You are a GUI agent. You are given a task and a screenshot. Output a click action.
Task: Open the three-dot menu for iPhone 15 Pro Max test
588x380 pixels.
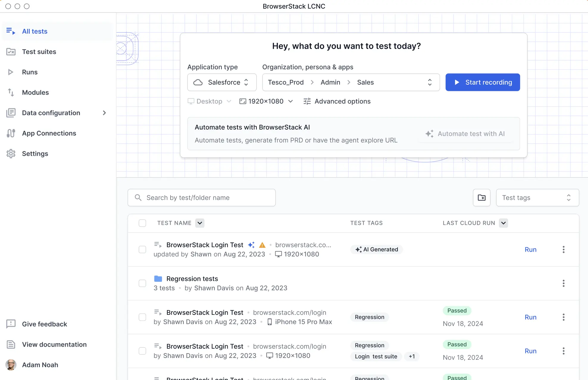(x=563, y=317)
